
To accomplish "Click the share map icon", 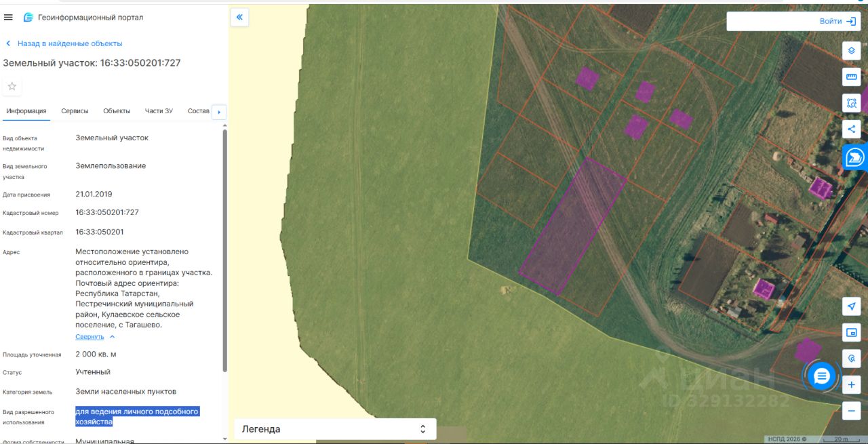I will 852,129.
